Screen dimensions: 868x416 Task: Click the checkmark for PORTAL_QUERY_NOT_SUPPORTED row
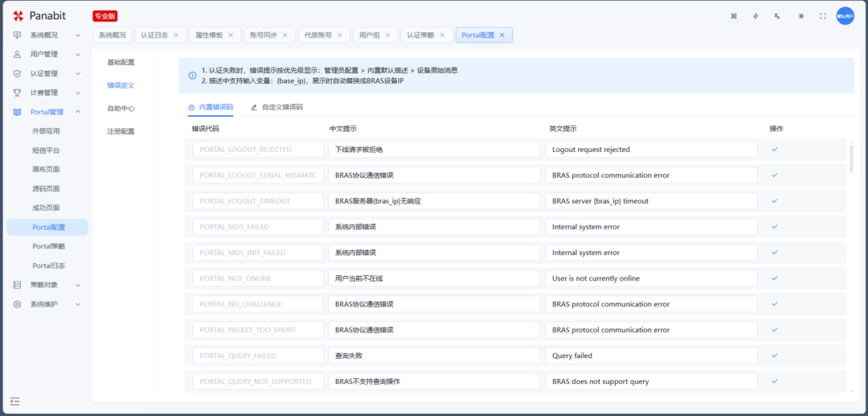coord(775,381)
